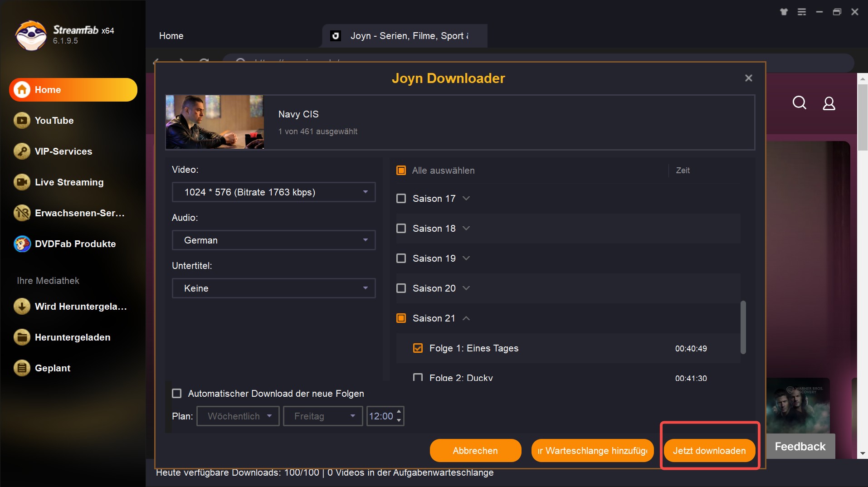
Task: Open the Freitag day dropdown
Action: point(323,416)
